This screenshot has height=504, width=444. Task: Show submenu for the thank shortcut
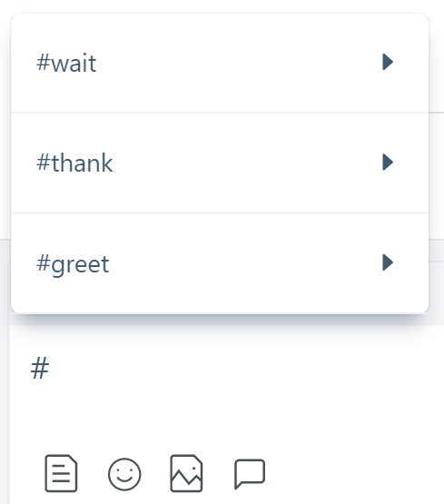click(x=388, y=162)
